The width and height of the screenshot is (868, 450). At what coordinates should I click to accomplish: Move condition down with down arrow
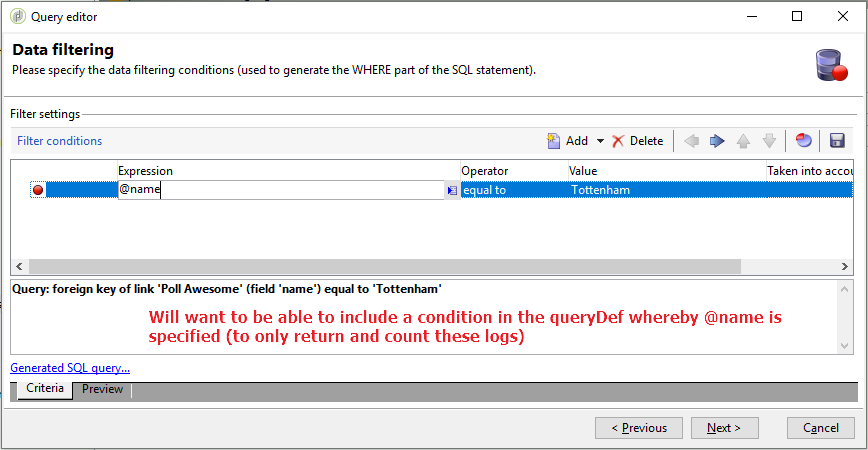pos(769,141)
